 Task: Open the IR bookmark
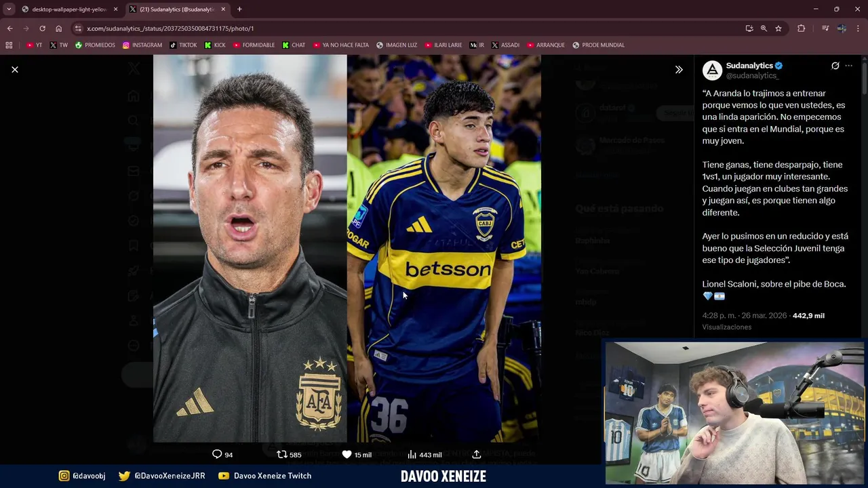pyautogui.click(x=477, y=45)
